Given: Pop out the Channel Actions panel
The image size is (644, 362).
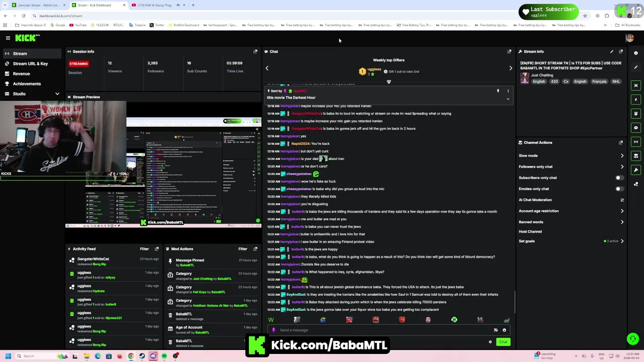Looking at the screenshot, I should [621, 142].
